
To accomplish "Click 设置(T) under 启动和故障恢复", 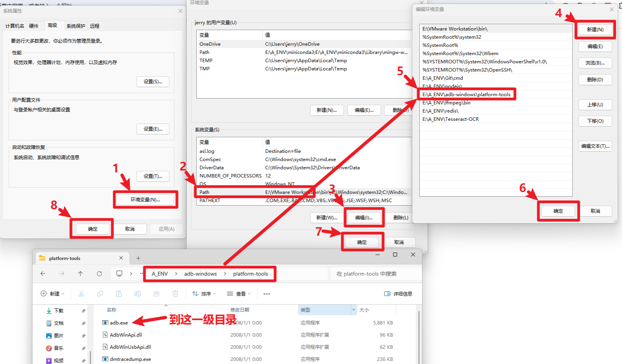I will click(x=153, y=176).
